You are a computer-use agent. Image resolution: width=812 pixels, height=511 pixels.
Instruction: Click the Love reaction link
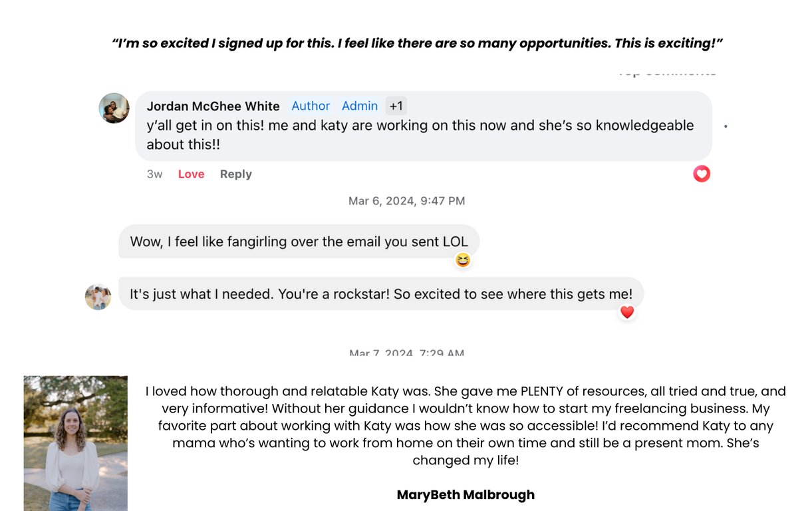191,174
